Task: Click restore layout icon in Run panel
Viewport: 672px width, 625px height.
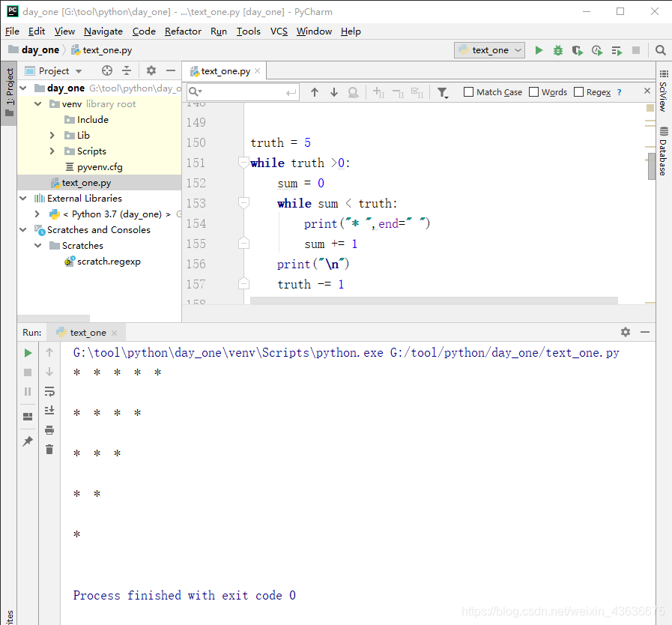Action: click(x=28, y=416)
